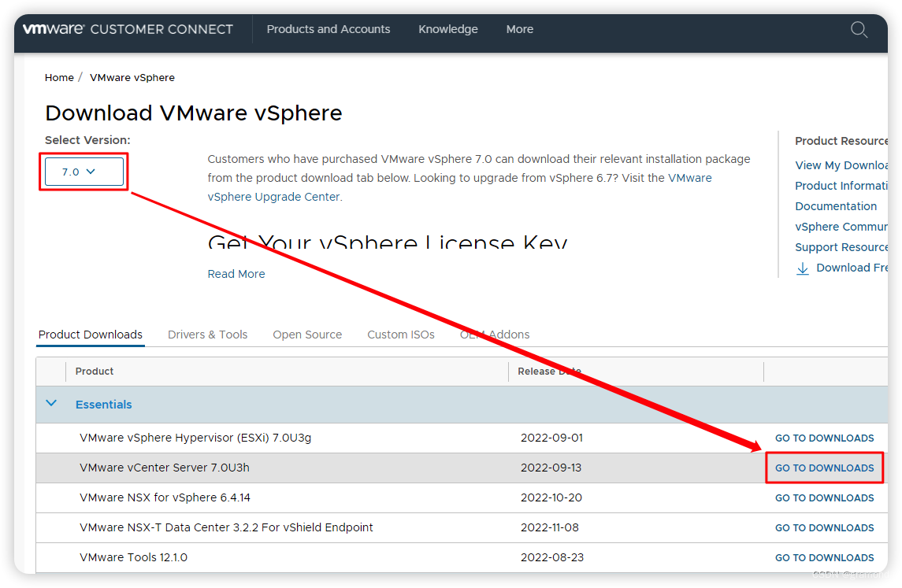Go to Home breadcrumb
This screenshot has height=588, width=902.
(x=59, y=78)
